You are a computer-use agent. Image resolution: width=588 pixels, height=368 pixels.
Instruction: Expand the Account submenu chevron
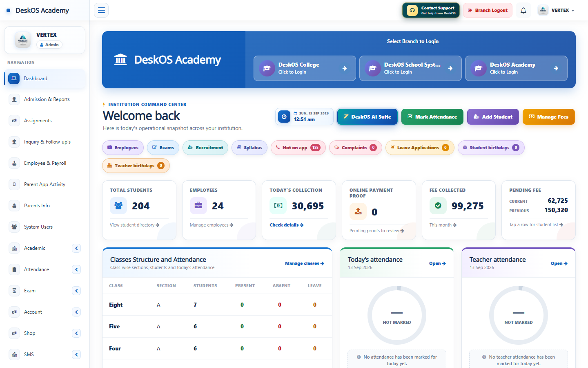(x=76, y=312)
